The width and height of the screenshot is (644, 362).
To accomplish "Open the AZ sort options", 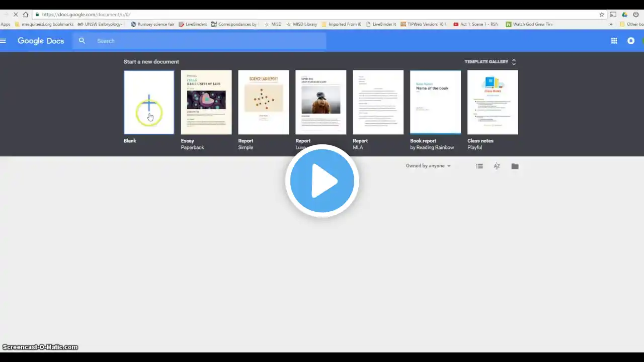I will click(x=497, y=166).
